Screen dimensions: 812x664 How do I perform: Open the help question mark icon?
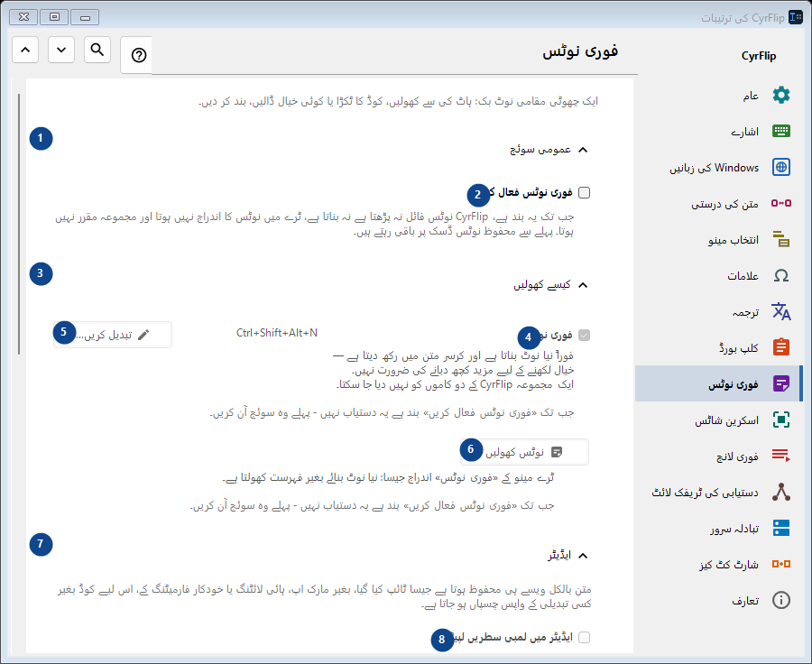tap(139, 55)
